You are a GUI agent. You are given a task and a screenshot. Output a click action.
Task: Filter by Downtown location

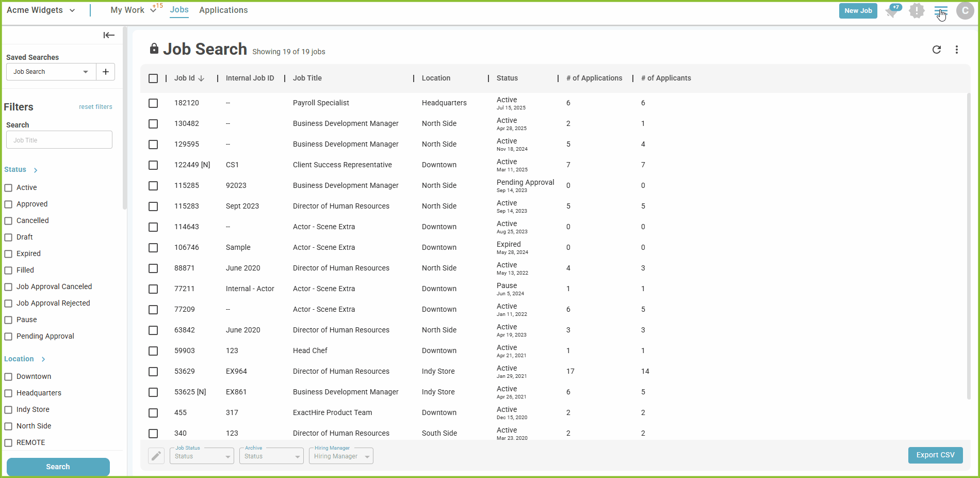[x=8, y=377]
